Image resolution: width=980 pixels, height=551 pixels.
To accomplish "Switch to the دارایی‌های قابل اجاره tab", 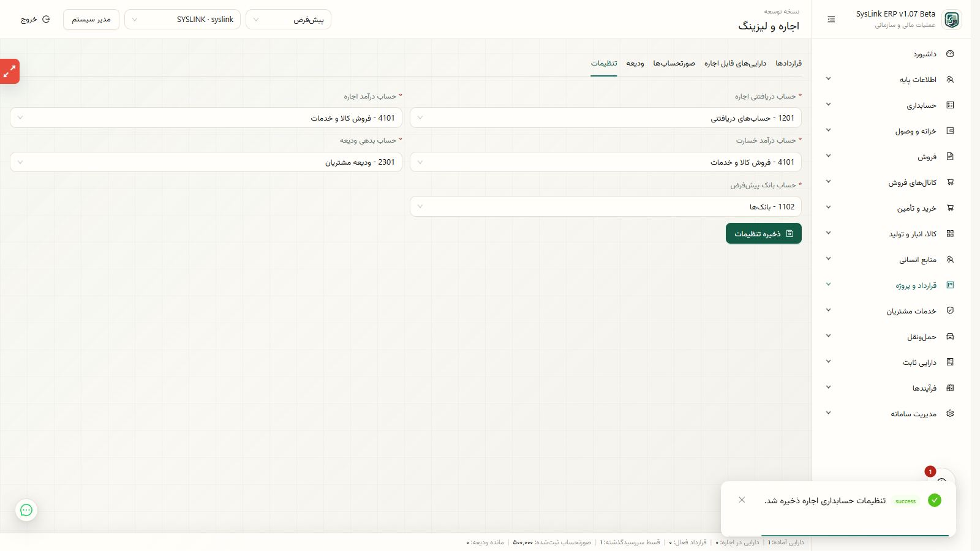I will [735, 63].
